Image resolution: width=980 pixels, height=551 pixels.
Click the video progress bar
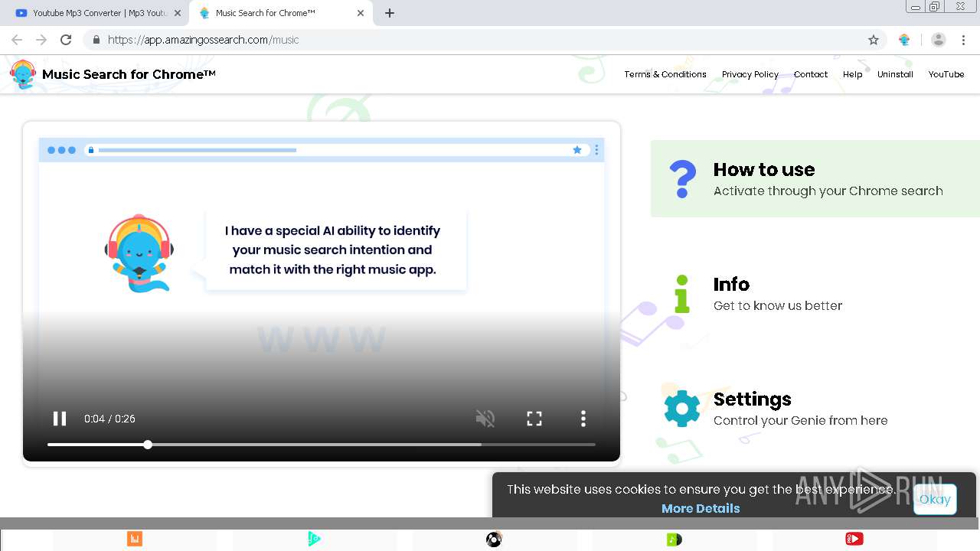coord(322,445)
